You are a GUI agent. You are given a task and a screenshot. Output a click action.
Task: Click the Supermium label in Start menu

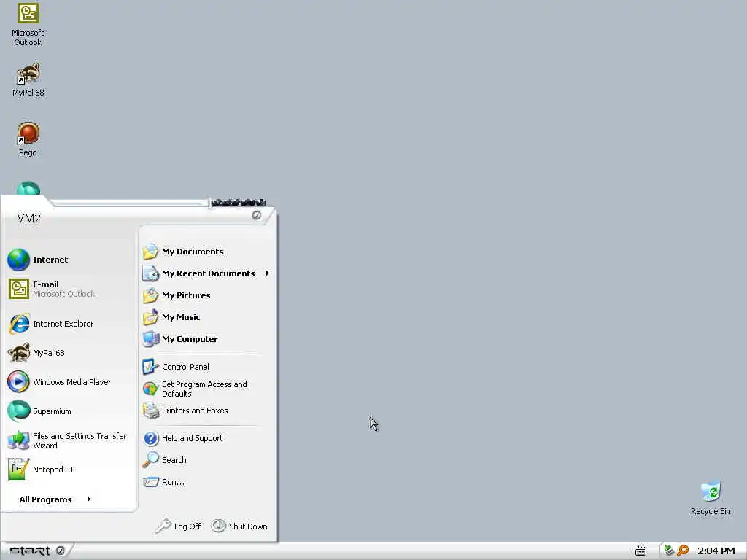click(52, 411)
